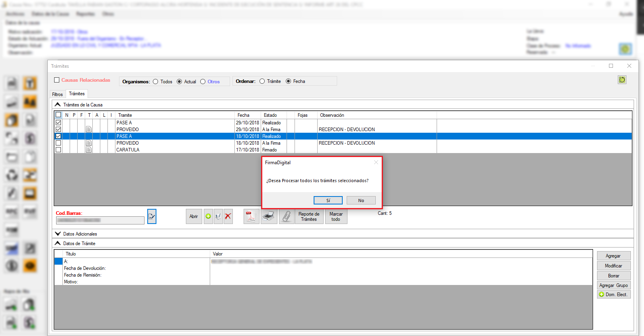644x336 pixels.
Task: Collapse the Datos de Trámite section
Action: [58, 244]
